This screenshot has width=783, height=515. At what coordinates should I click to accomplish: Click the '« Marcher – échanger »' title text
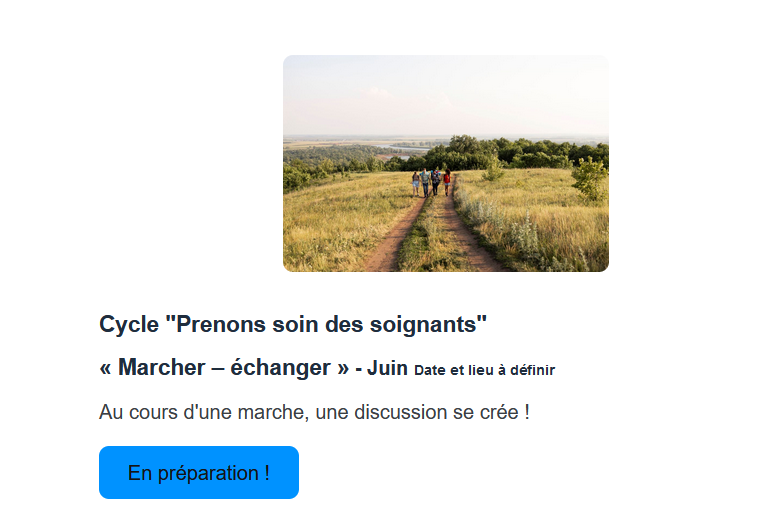pos(224,368)
